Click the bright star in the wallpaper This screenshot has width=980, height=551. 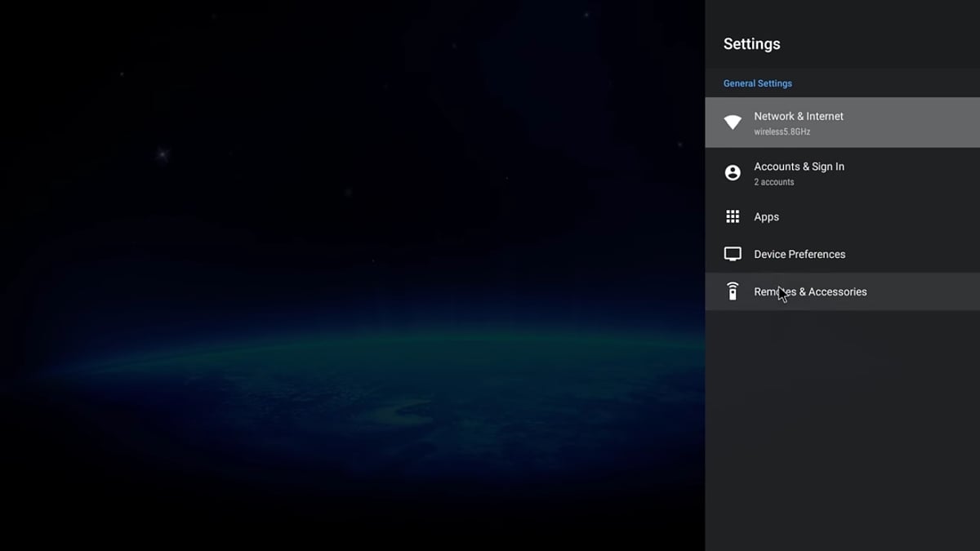[x=163, y=153]
